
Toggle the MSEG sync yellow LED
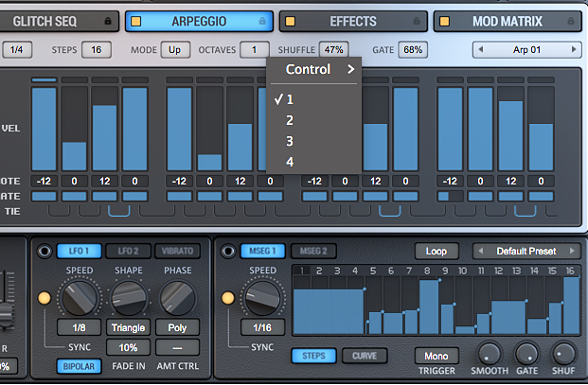[227, 298]
